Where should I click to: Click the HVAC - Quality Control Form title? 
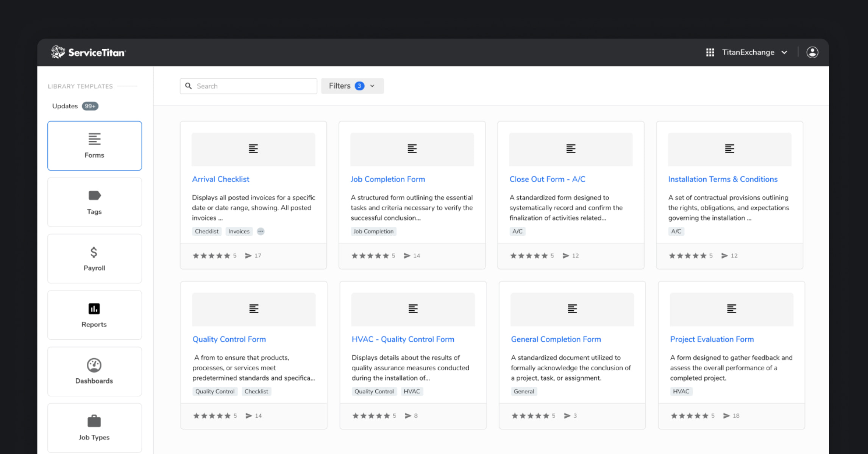click(403, 339)
